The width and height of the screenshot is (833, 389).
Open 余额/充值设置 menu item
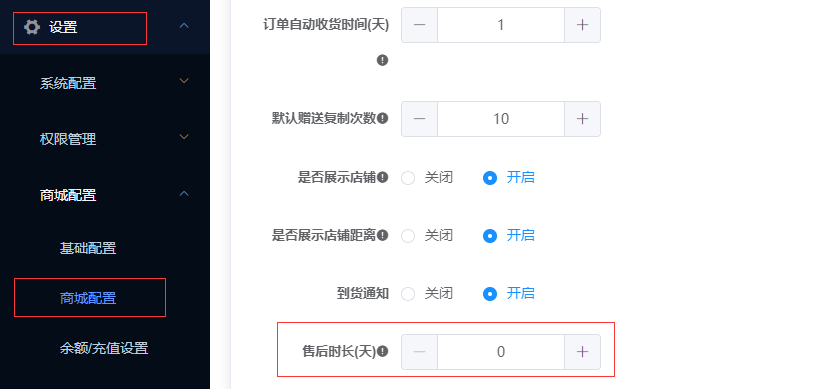(x=104, y=349)
